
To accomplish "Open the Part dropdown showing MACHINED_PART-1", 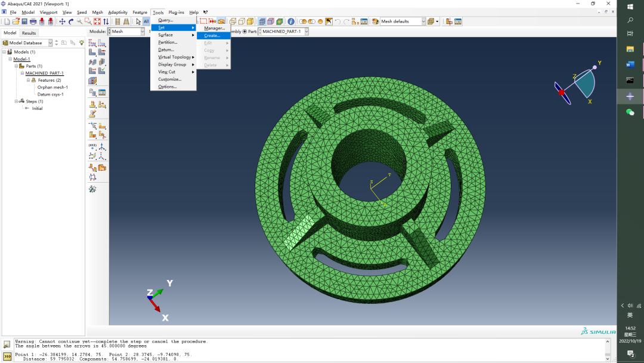I will point(306,32).
